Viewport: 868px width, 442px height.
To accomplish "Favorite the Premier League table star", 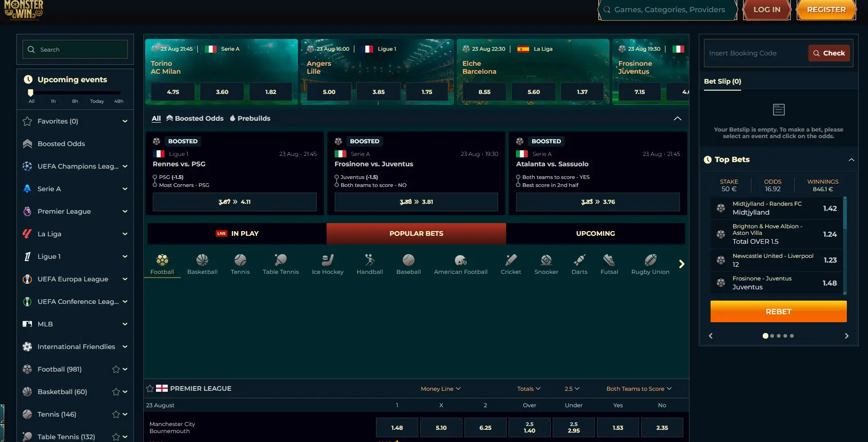I will point(150,388).
